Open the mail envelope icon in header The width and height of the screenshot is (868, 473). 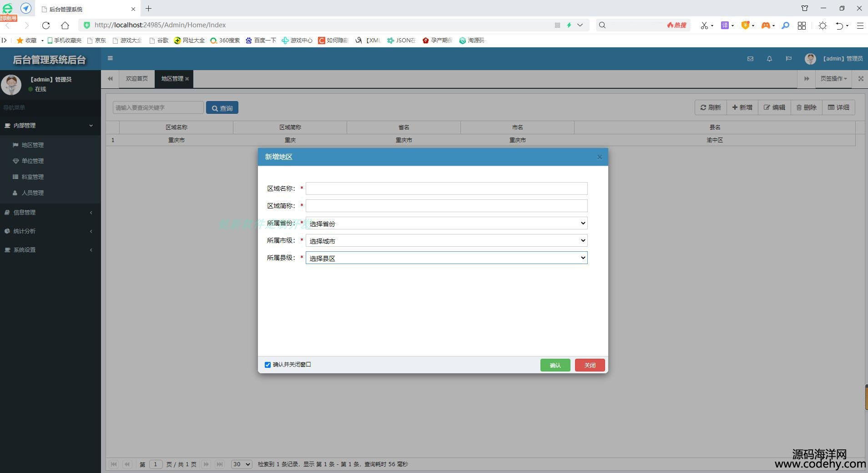pos(750,59)
